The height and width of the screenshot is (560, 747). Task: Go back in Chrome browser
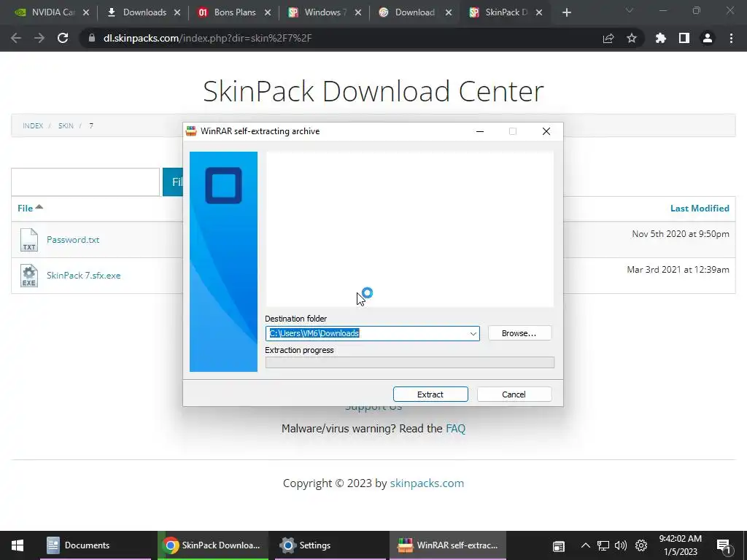[x=16, y=38]
